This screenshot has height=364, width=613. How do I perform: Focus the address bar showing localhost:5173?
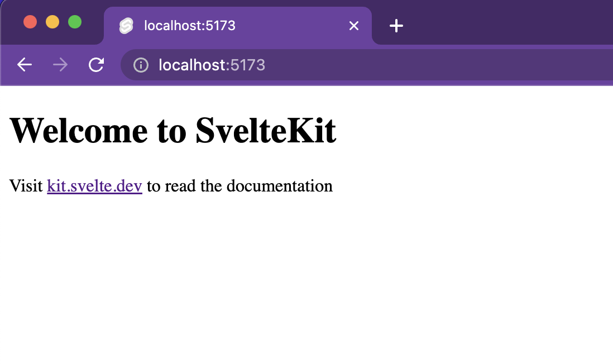(367, 65)
